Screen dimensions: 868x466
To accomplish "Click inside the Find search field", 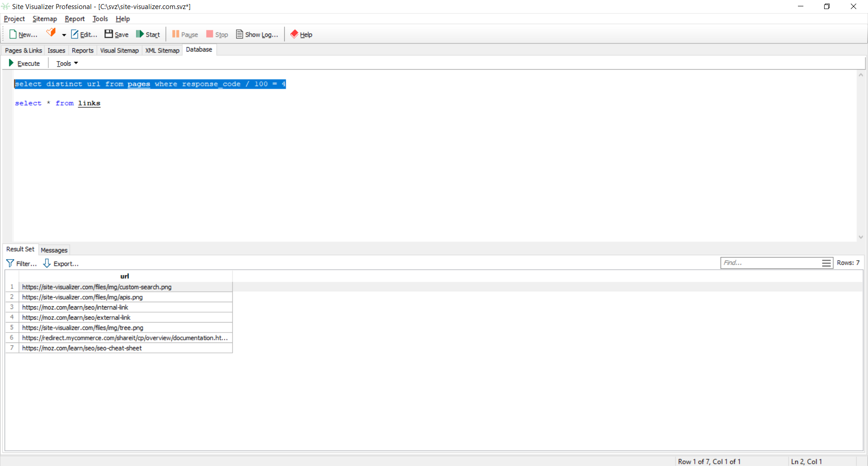I will click(x=770, y=263).
